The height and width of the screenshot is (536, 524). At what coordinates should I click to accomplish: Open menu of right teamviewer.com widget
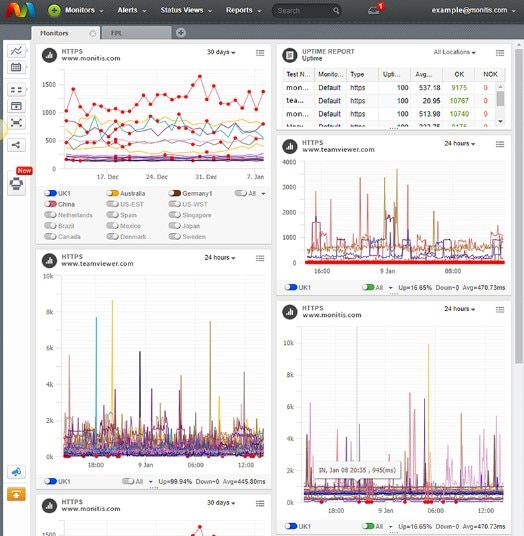click(x=500, y=144)
